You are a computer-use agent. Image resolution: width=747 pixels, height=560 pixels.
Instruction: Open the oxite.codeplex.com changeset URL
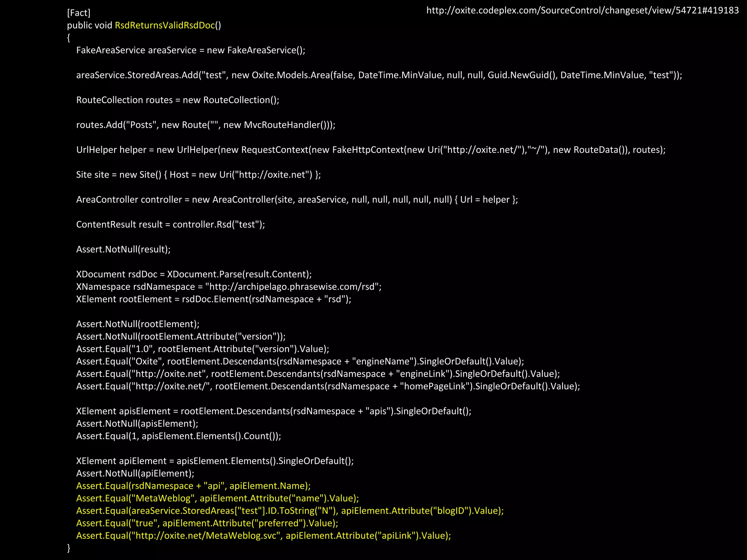tap(582, 10)
